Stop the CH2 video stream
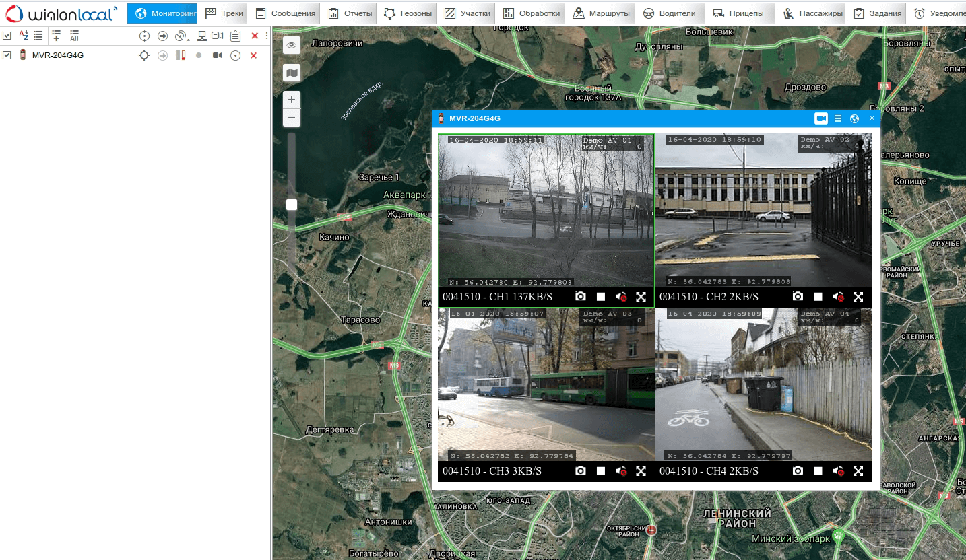Image resolution: width=966 pixels, height=560 pixels. tap(818, 296)
